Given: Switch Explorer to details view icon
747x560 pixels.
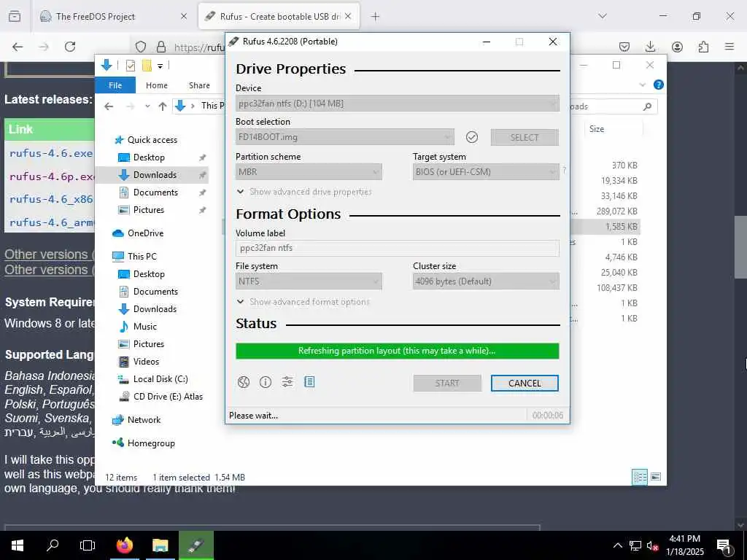Looking at the screenshot, I should (639, 477).
